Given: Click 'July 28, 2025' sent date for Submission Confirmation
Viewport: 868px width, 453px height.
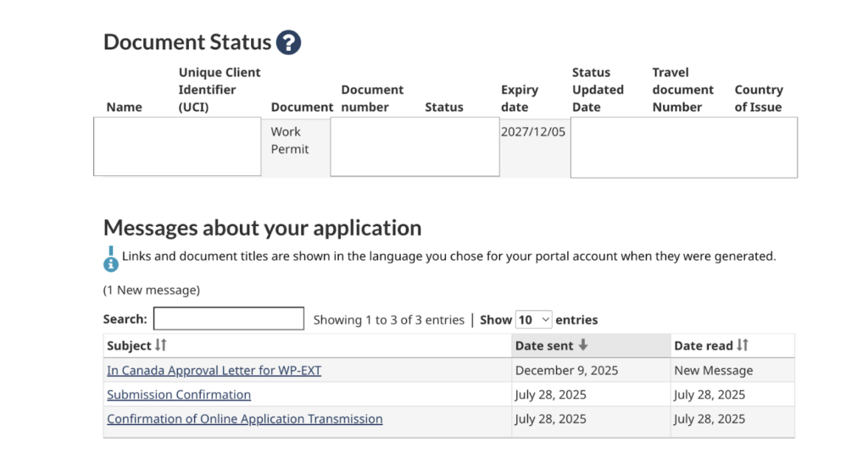Looking at the screenshot, I should tap(550, 395).
